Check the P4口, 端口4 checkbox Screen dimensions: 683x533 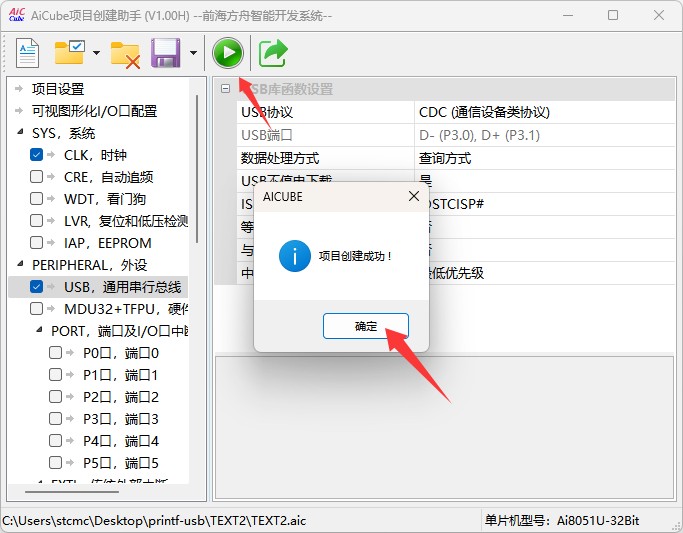click(x=55, y=441)
